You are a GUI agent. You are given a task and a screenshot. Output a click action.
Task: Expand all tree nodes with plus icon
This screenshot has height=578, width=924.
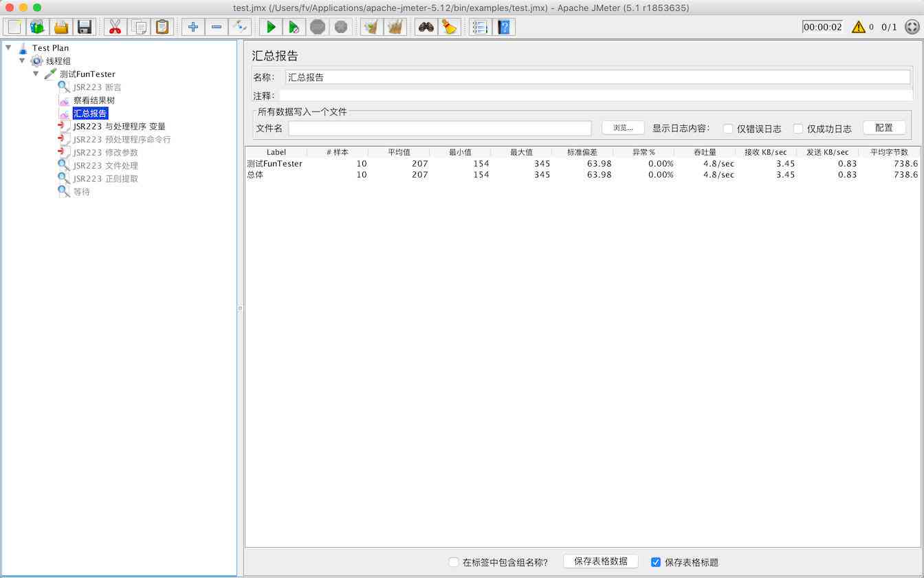[x=193, y=27]
